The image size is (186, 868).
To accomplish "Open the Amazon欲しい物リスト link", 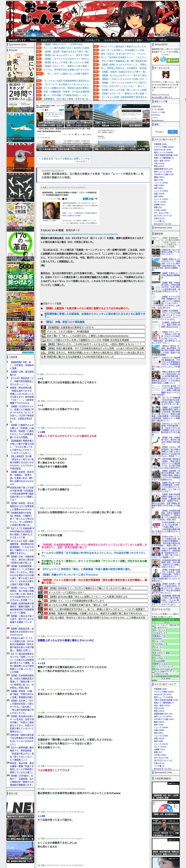I will click(x=162, y=97).
